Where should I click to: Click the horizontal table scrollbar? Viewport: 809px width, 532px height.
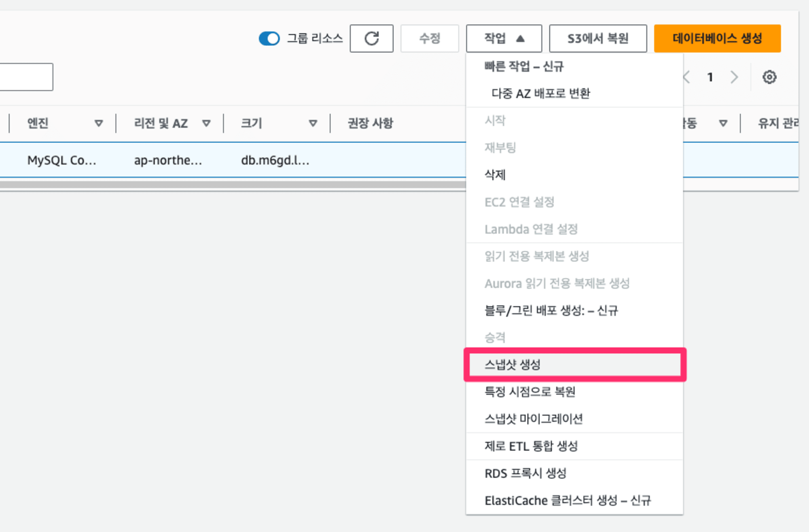tap(233, 185)
